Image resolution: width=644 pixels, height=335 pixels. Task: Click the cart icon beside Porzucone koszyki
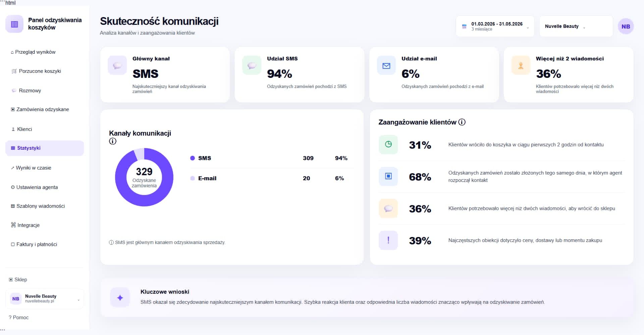[x=14, y=71]
